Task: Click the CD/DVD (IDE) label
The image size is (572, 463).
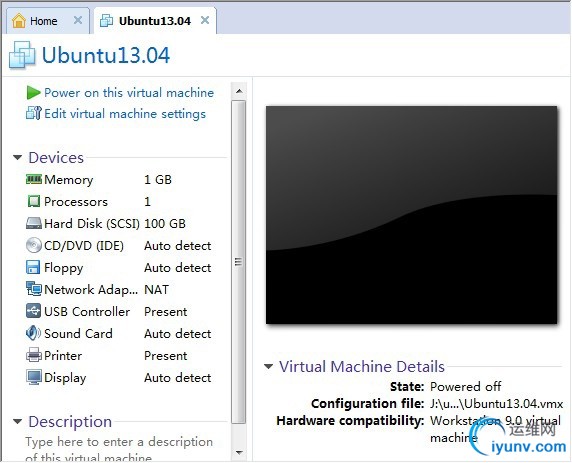Action: click(x=84, y=246)
